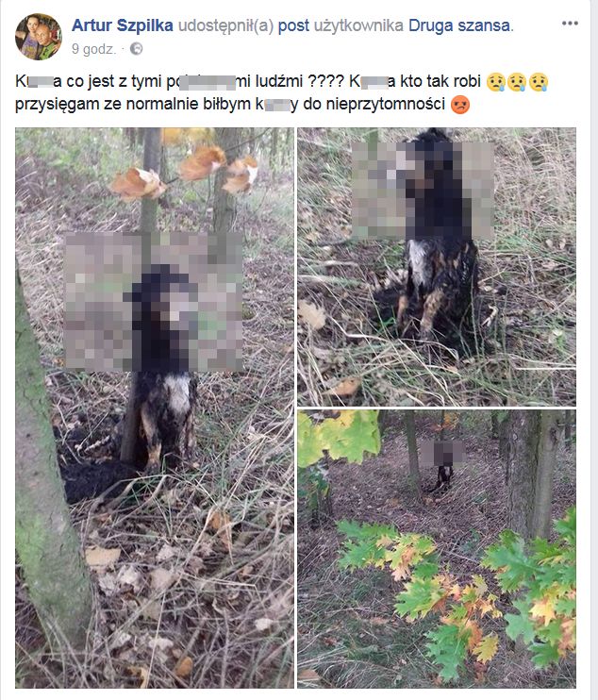598x700 pixels.
Task: Click the word "użytkownika" in header
Action: pos(358,25)
